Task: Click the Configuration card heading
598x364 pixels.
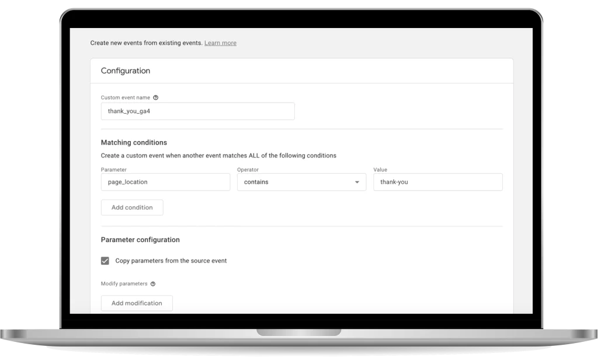Action: (x=126, y=71)
